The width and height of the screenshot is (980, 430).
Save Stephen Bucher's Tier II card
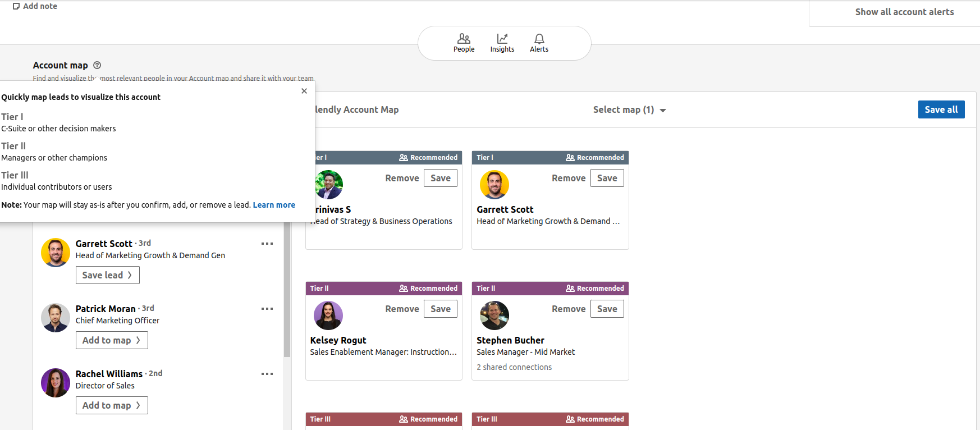(607, 309)
